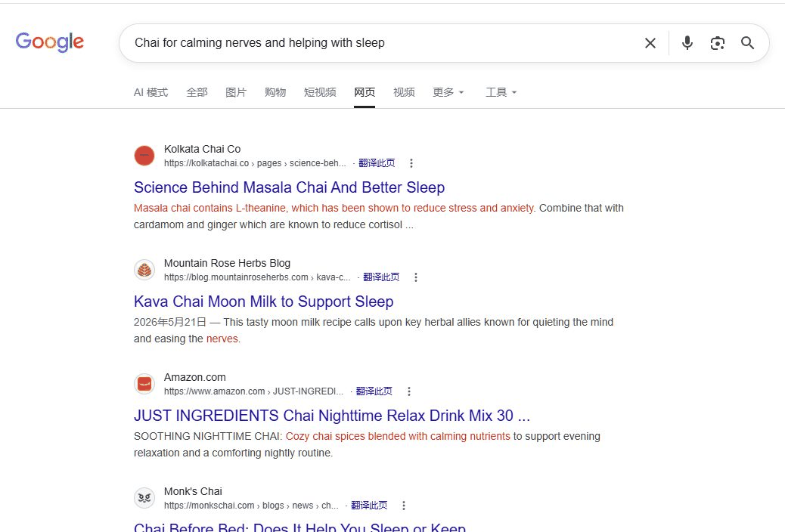785x532 pixels.
Task: Translate the Monk's Chai page
Action: click(x=369, y=506)
